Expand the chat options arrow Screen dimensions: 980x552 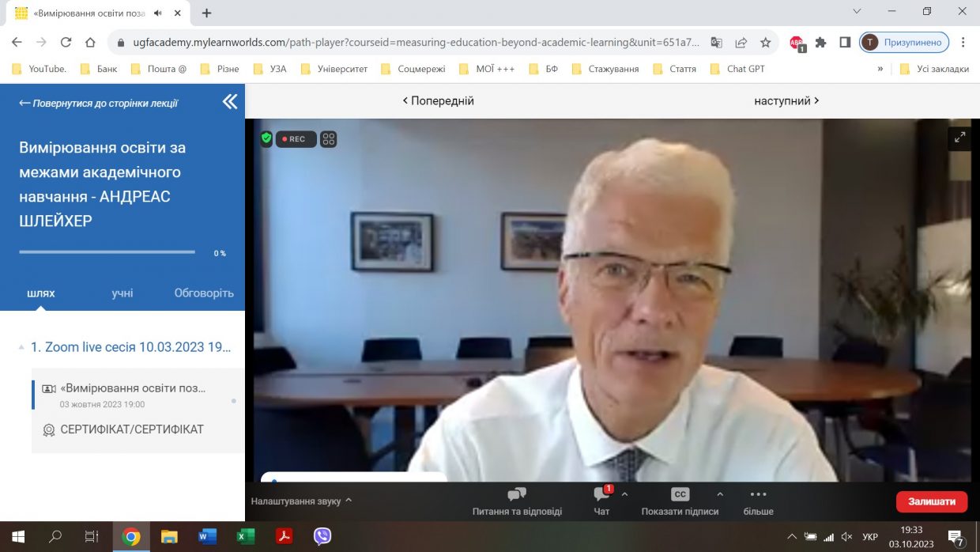tap(624, 494)
